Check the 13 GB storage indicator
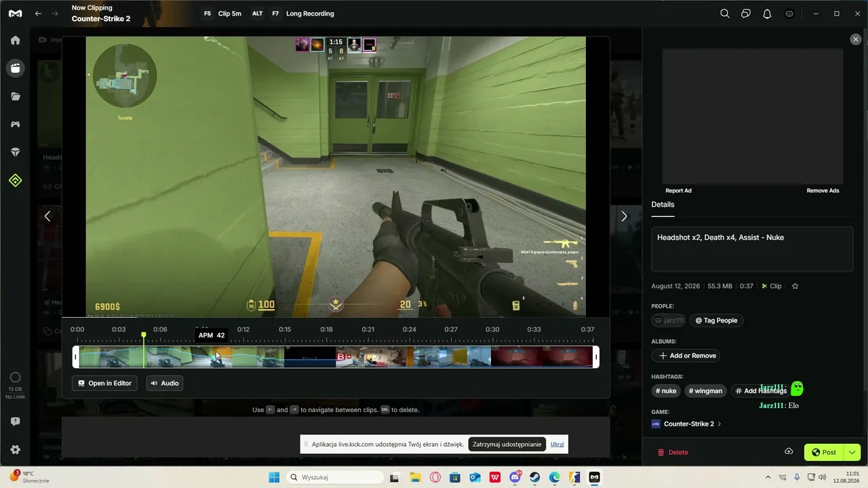Screen dimensions: 868x488 pos(15,384)
